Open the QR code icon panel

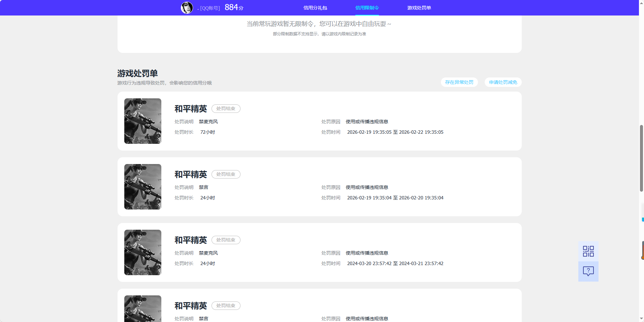(x=588, y=251)
